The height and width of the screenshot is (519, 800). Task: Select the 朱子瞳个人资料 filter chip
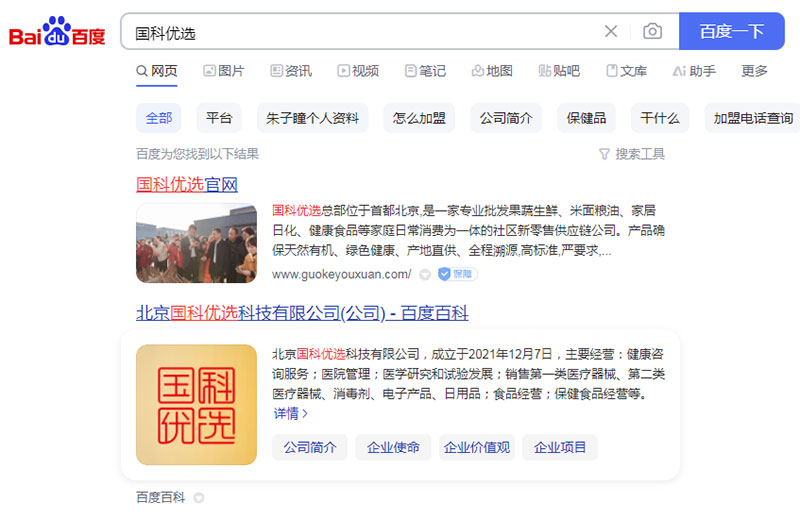click(312, 118)
